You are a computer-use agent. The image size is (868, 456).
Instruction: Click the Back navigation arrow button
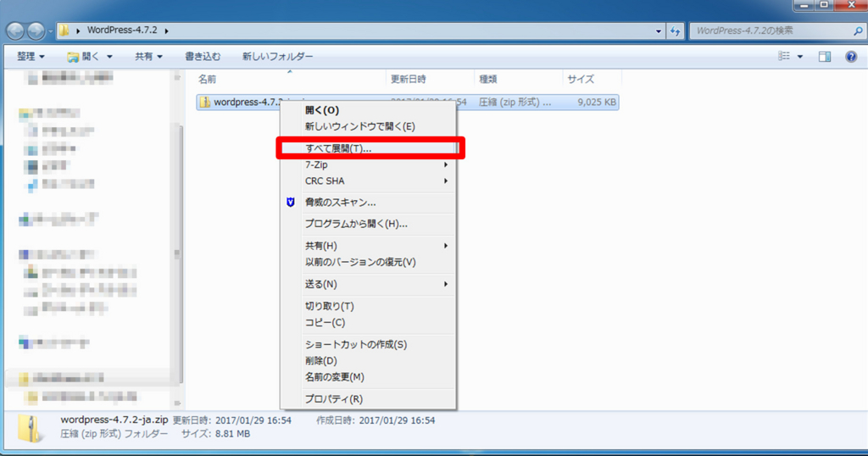[15, 31]
